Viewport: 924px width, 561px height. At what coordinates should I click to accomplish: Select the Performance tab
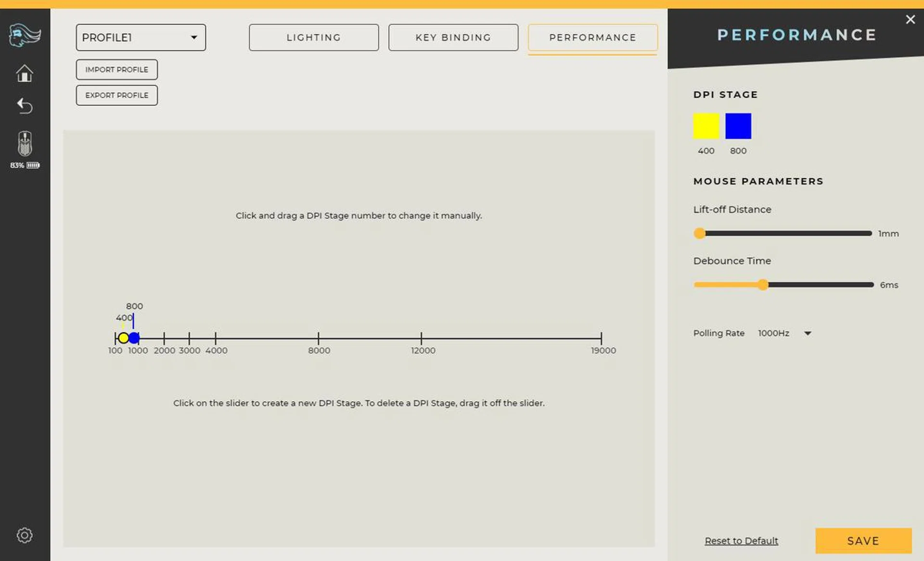(x=592, y=38)
